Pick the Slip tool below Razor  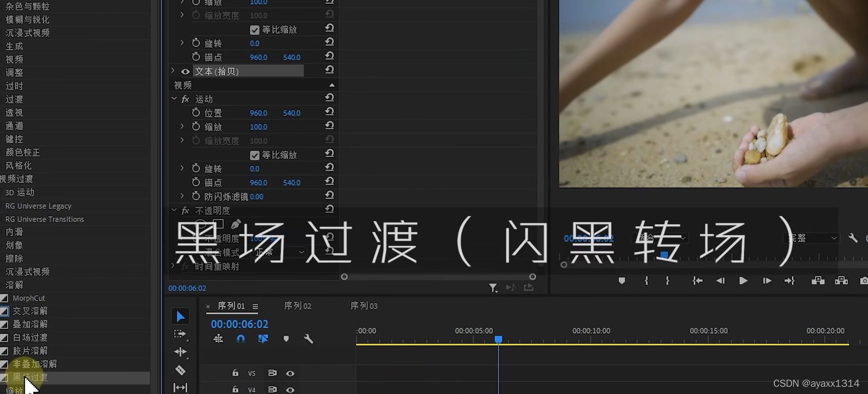click(180, 387)
